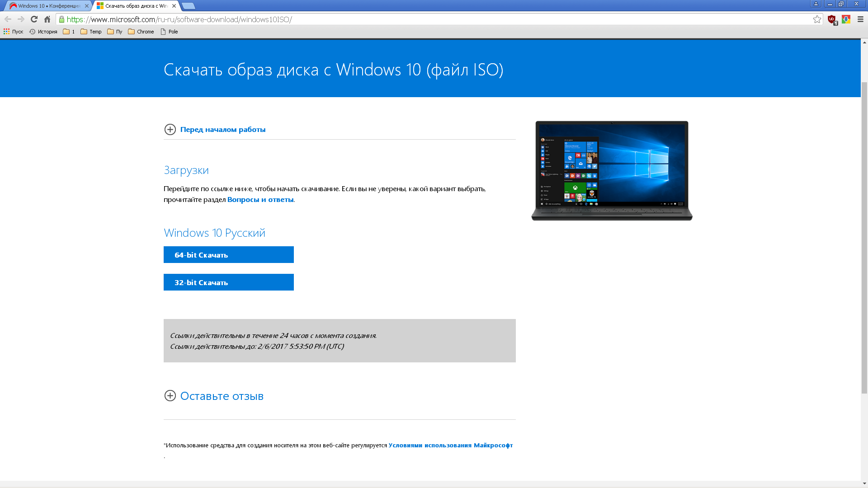The width and height of the screenshot is (868, 488).
Task: Click the 32-bit Скачать button
Action: (228, 282)
